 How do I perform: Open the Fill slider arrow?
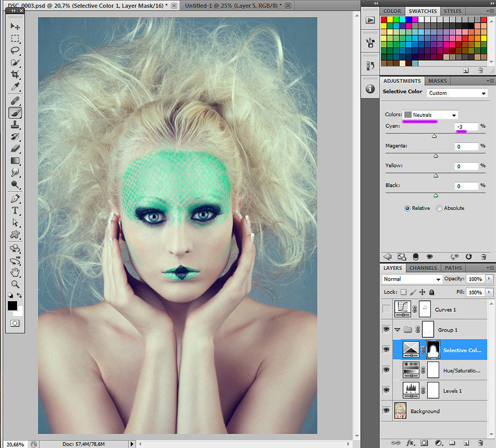pyautogui.click(x=489, y=293)
